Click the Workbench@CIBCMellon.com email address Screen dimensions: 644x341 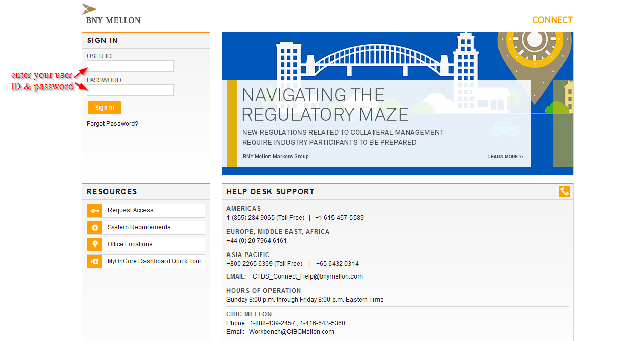click(x=292, y=332)
